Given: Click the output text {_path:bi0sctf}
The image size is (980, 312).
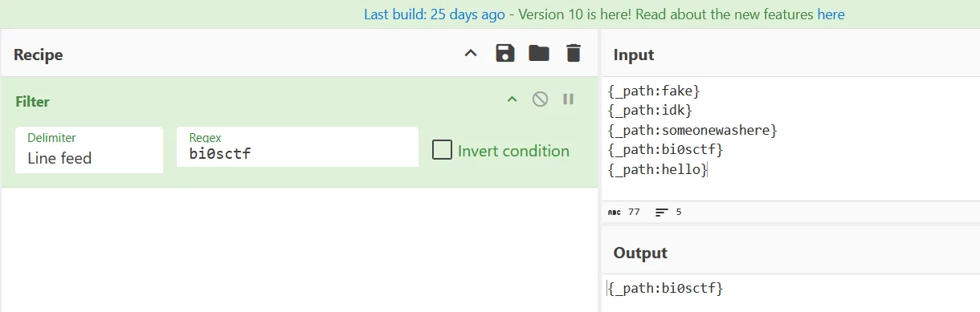Looking at the screenshot, I should coord(666,288).
